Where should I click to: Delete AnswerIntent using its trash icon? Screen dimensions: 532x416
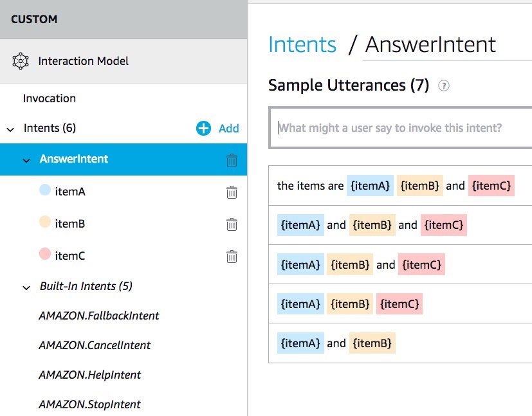pyautogui.click(x=232, y=160)
